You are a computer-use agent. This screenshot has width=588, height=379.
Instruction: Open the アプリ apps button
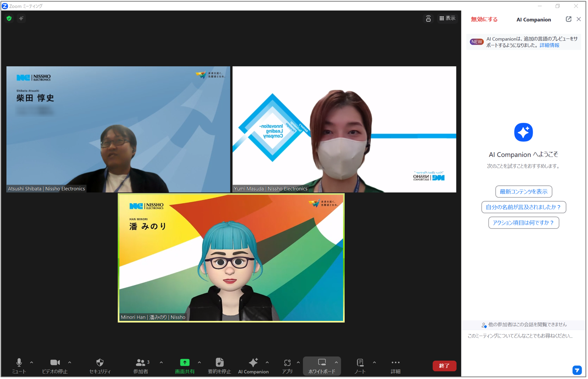(287, 366)
